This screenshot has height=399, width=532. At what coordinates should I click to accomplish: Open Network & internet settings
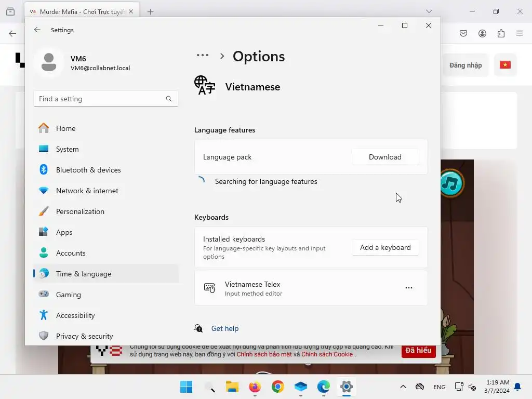pos(106,191)
